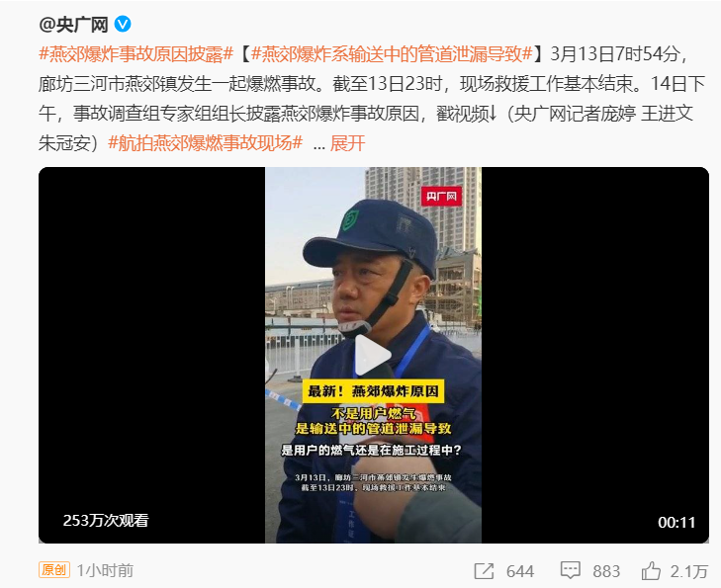Click the 00:11 video duration label
The image size is (721, 588).
(676, 523)
